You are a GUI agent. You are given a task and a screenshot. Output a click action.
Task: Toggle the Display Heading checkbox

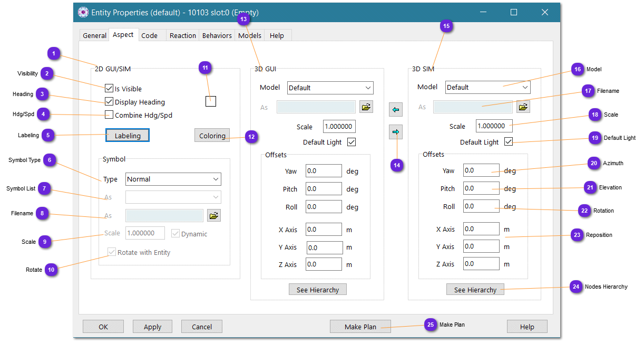pos(109,102)
